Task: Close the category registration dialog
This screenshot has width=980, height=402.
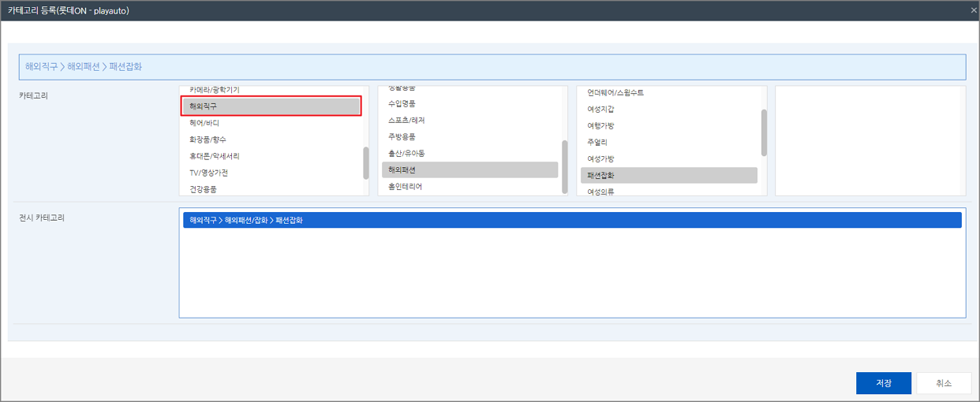Action: [x=974, y=10]
